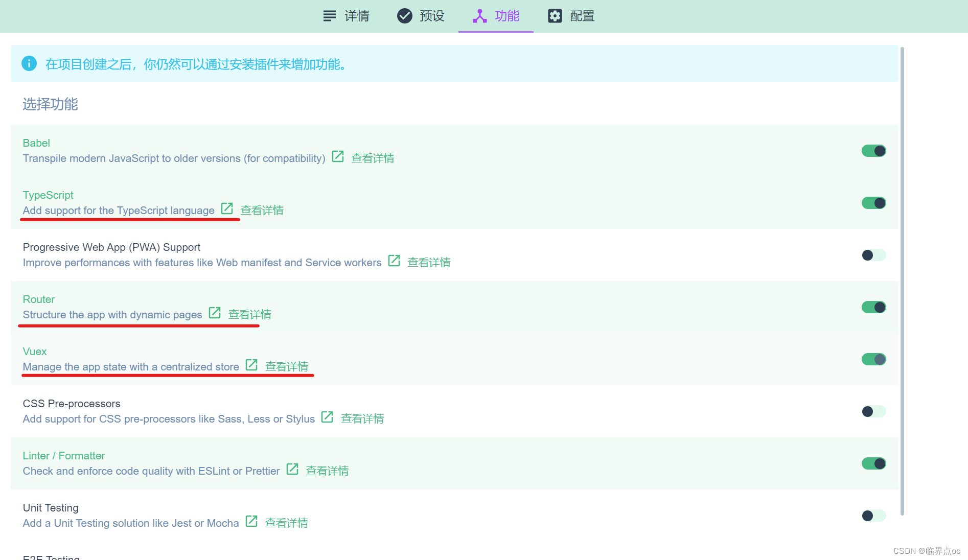
Task: Click 'Improve performances with features like Web manifest' text
Action: (202, 263)
